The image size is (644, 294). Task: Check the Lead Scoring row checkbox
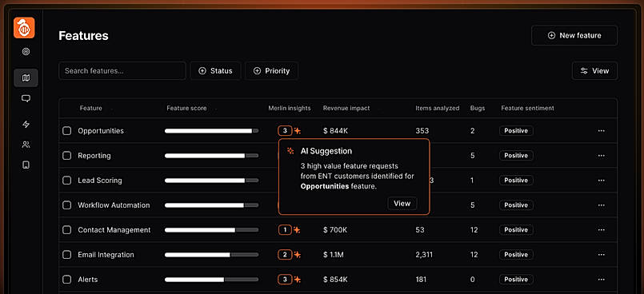(x=66, y=181)
